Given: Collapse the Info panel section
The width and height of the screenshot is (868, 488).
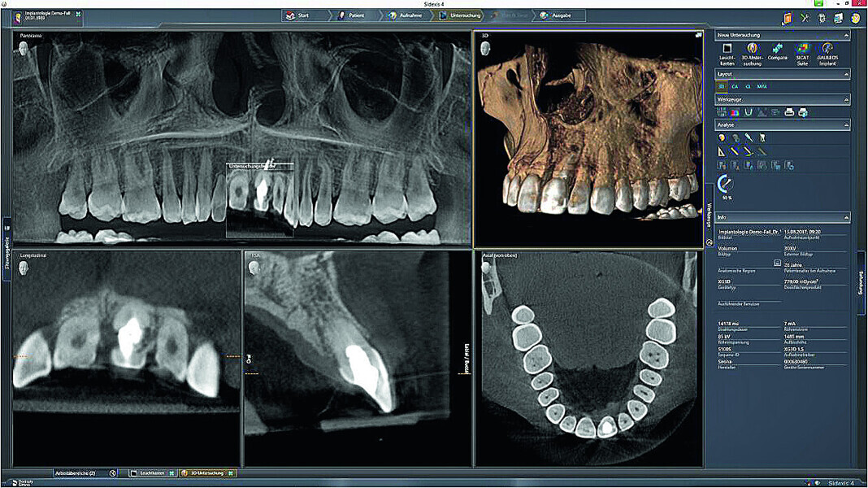Looking at the screenshot, I should (846, 218).
